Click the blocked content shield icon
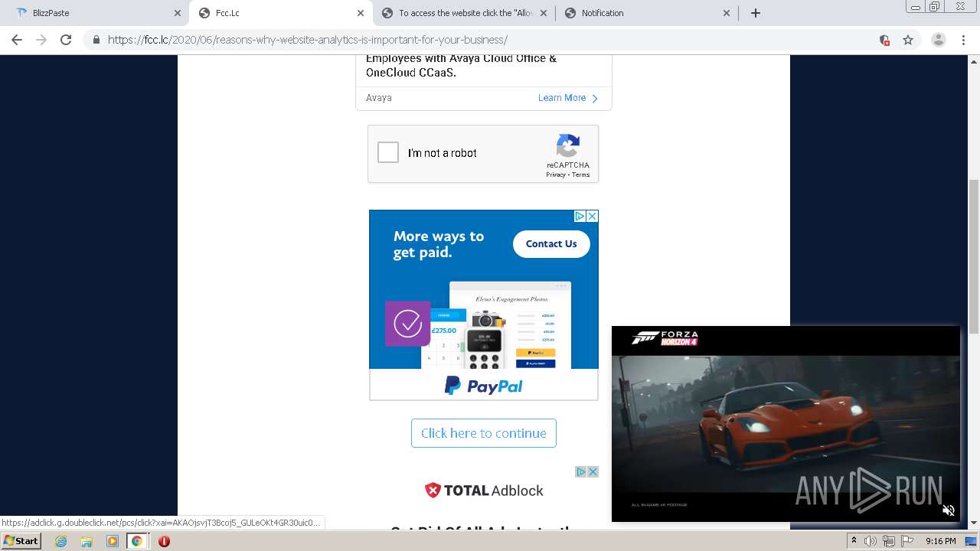Viewport: 980px width, 551px height. point(884,40)
